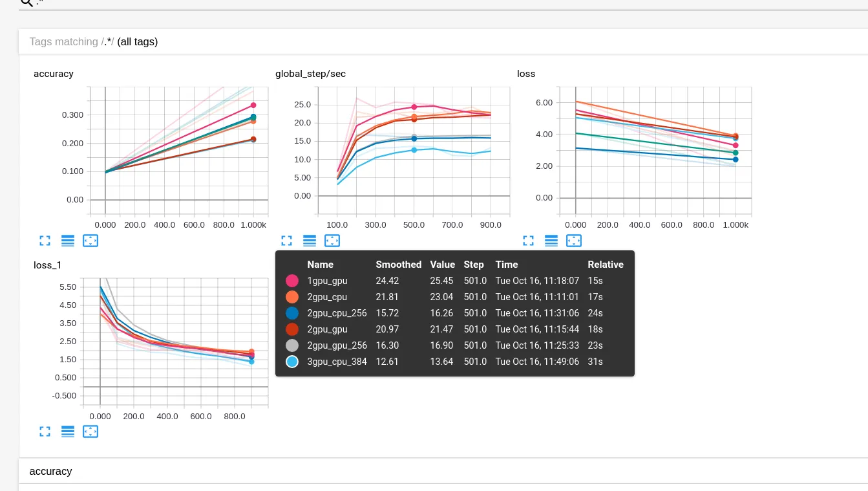This screenshot has height=491, width=868.
Task: Toggle y-axis log scale on loss_1 chart
Action: tap(68, 431)
